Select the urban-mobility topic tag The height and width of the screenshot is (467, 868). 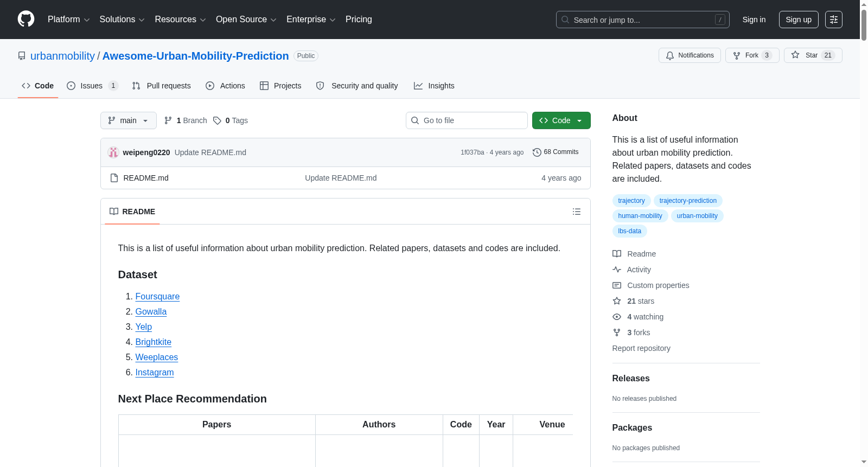coord(697,216)
